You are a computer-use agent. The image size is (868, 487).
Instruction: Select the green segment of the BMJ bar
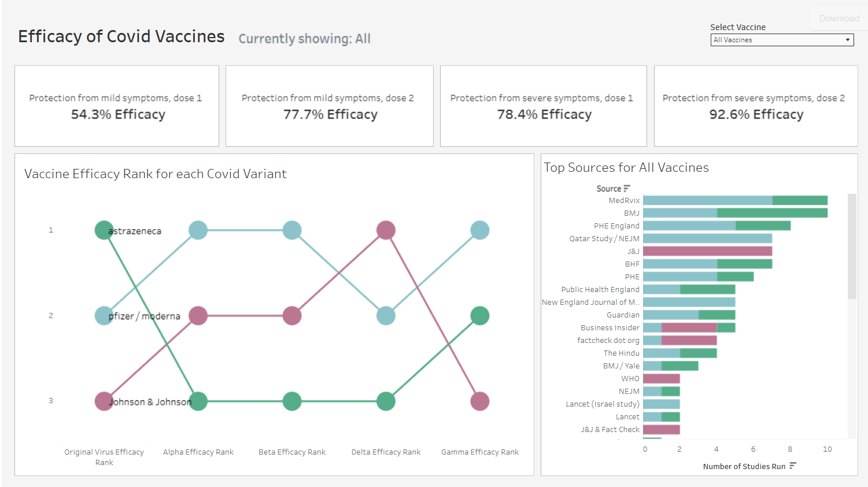pyautogui.click(x=772, y=213)
